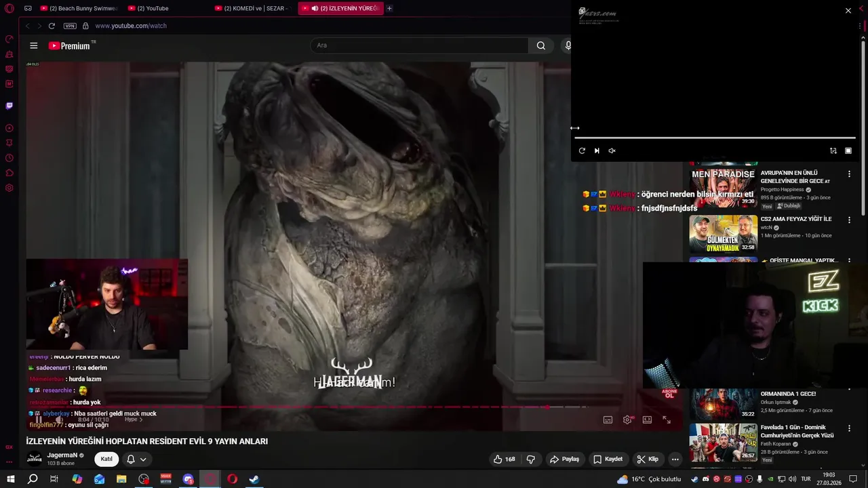Switch to the KOMEDİ ve SEZAR tab
Screen dimensions: 868x488
tap(252, 8)
